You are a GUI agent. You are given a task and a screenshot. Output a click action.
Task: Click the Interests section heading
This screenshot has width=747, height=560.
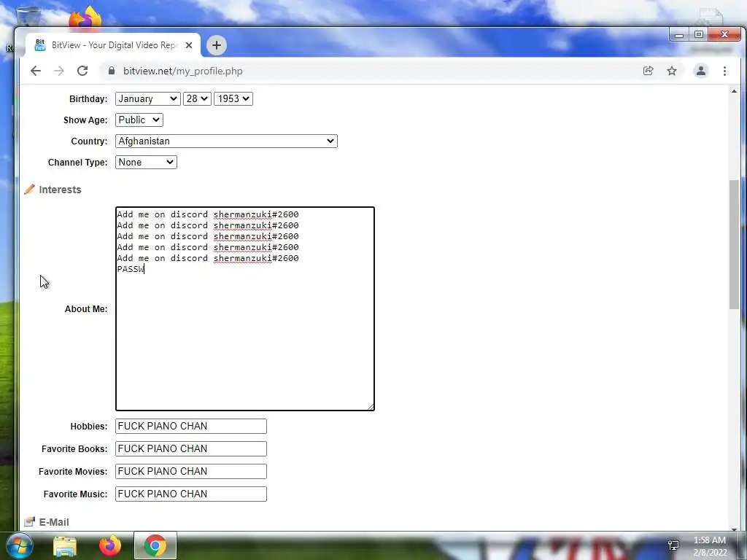(60, 190)
